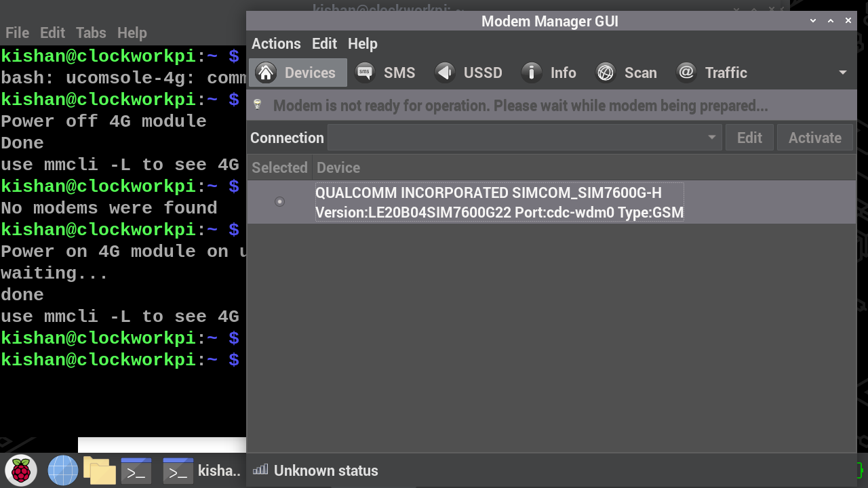This screenshot has height=488, width=868.
Task: Click the Selected column header
Action: tap(279, 167)
